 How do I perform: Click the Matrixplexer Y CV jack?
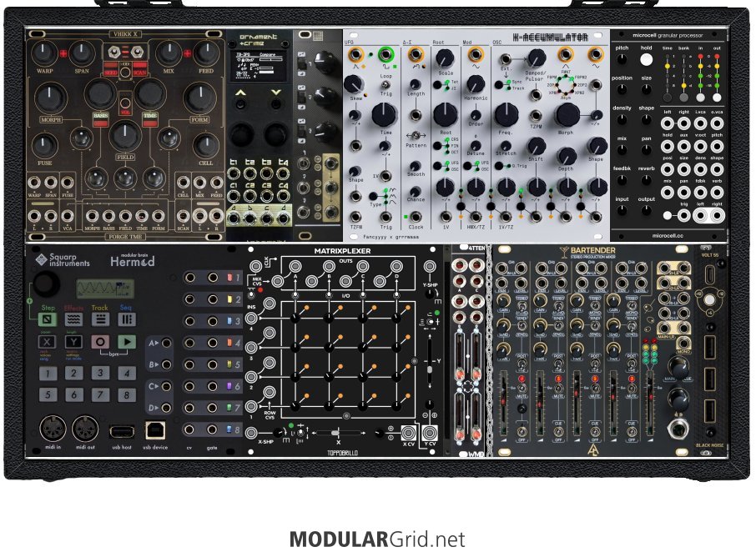pyautogui.click(x=430, y=432)
